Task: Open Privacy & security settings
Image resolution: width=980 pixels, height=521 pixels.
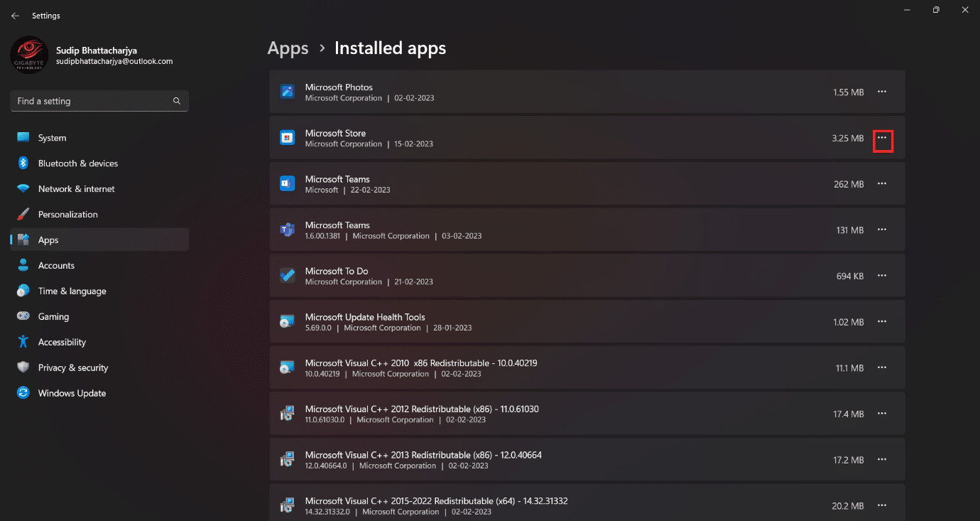Action: click(72, 367)
